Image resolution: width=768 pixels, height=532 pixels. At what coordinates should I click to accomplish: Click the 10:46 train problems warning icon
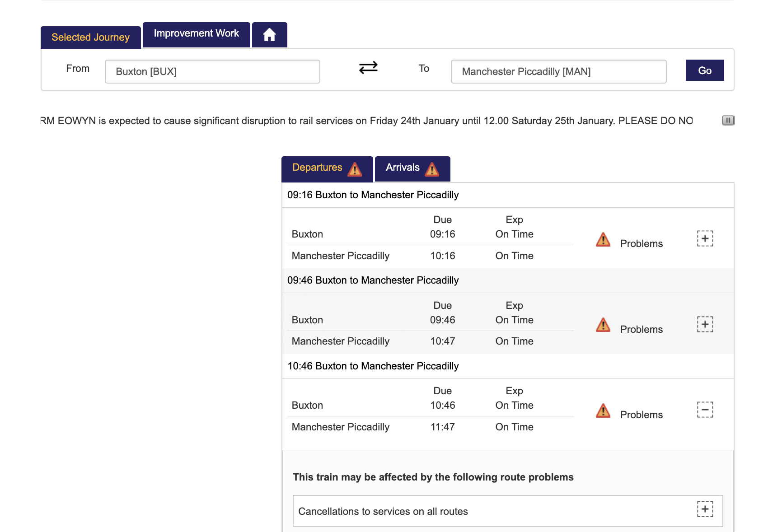(x=603, y=411)
